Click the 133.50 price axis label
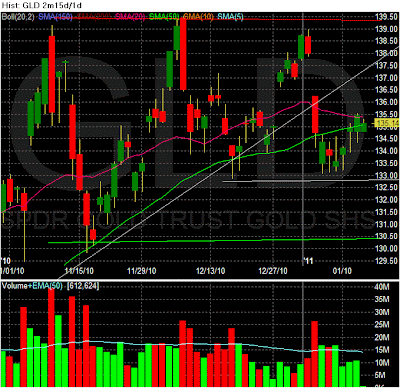 386,163
